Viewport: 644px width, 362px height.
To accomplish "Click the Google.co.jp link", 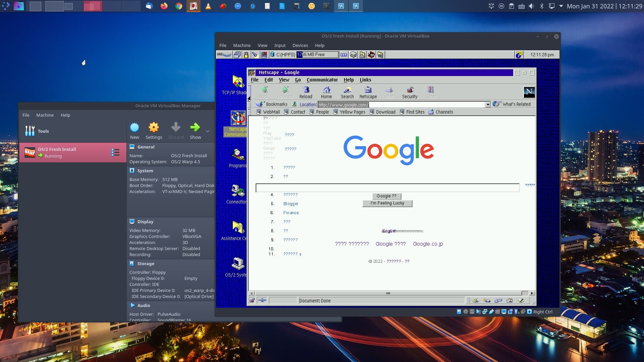I will click(428, 244).
